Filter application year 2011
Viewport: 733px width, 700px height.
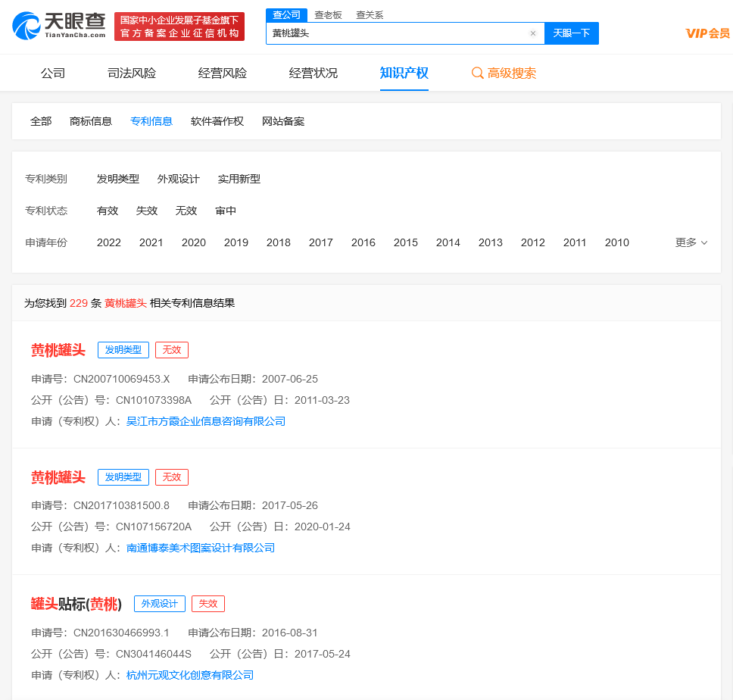[x=575, y=242]
